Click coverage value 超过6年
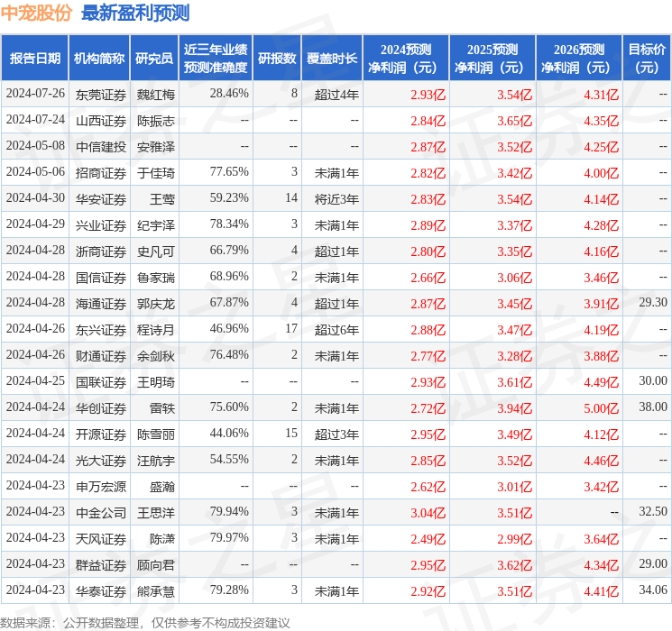This screenshot has height=631, width=672. 336,330
